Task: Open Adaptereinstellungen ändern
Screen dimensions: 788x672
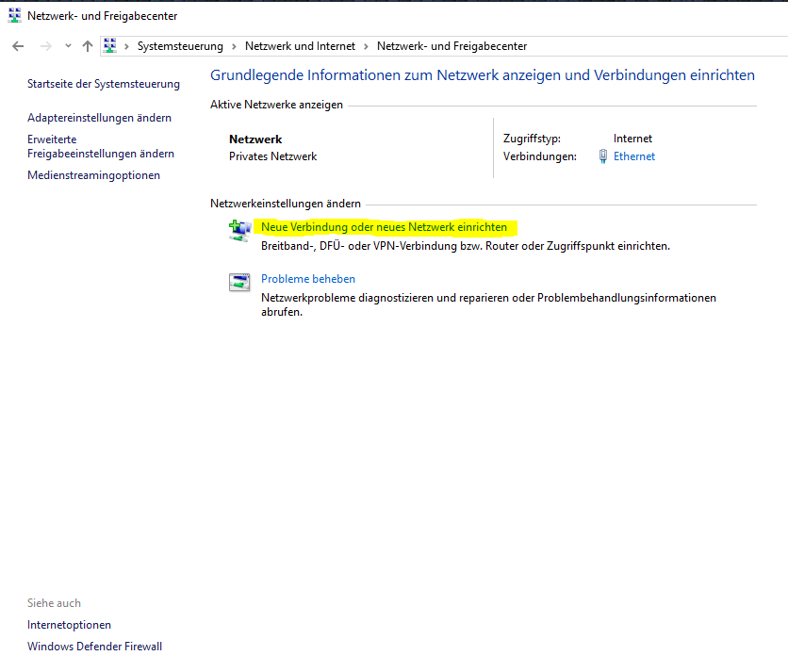Action: [x=99, y=118]
